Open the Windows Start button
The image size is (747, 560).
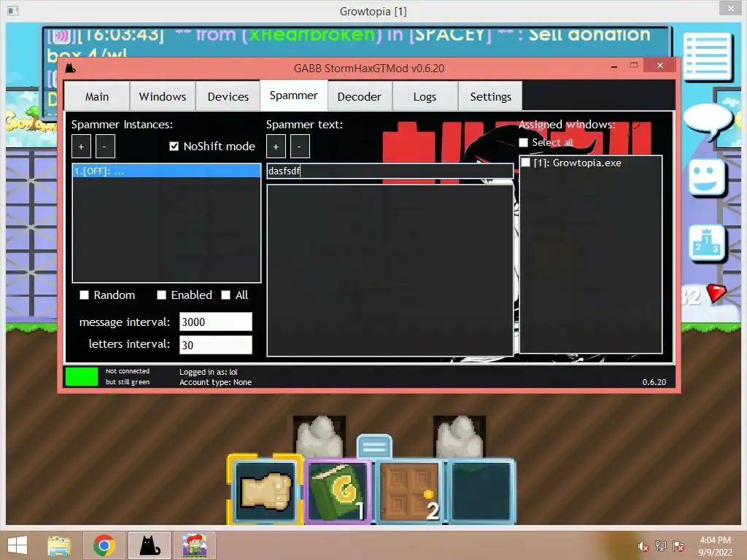18,545
